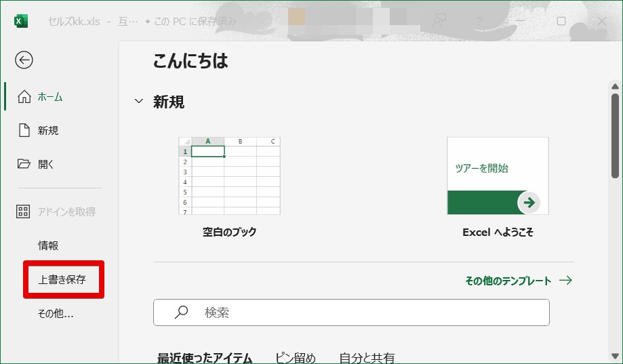Viewport: 623px width, 364px height.
Task: Click the back arrow to exit backstage
Action: [x=24, y=60]
